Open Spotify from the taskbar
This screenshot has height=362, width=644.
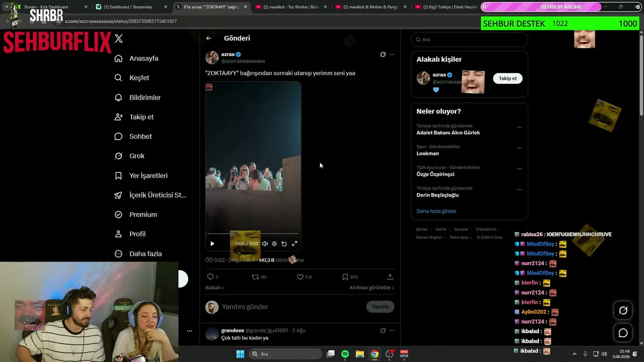pos(345,354)
